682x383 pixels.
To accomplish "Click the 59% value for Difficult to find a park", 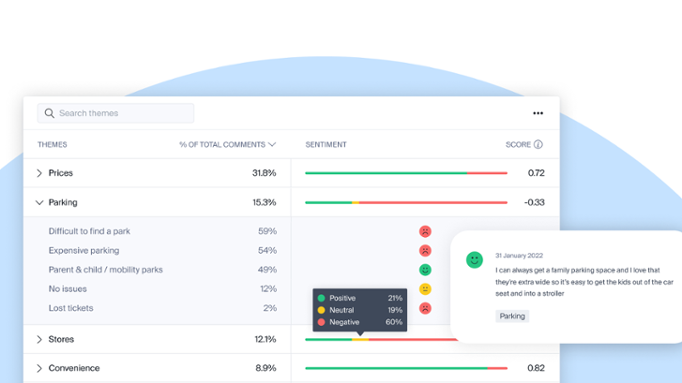I will (267, 231).
